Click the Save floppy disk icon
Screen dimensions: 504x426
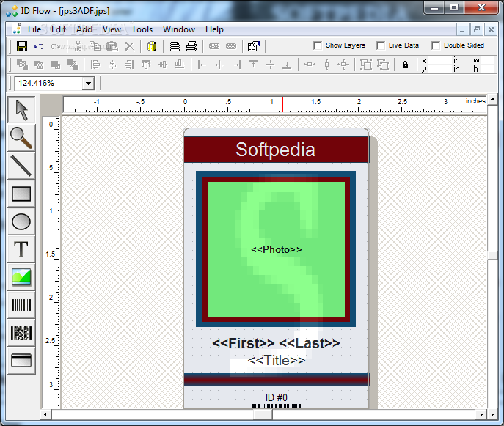tap(22, 46)
